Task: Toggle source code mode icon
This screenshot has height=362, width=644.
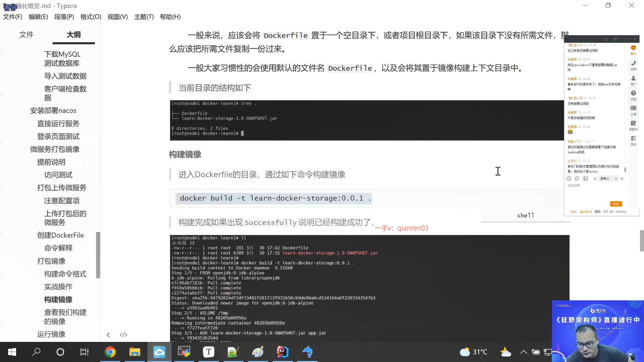Action: click(123, 335)
